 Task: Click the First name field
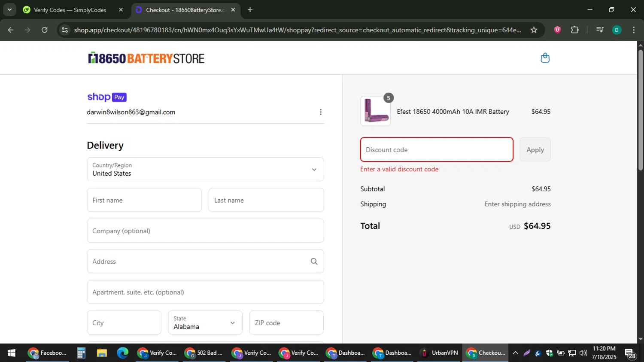(144, 200)
